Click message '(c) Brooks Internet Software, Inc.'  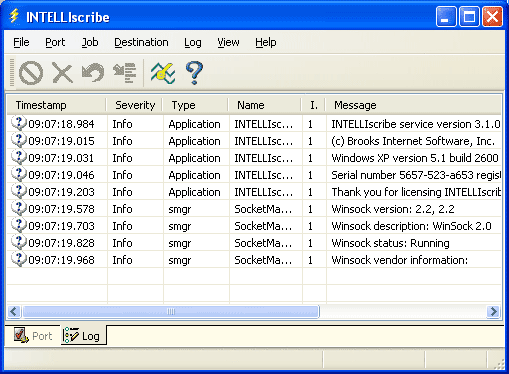pos(413,141)
